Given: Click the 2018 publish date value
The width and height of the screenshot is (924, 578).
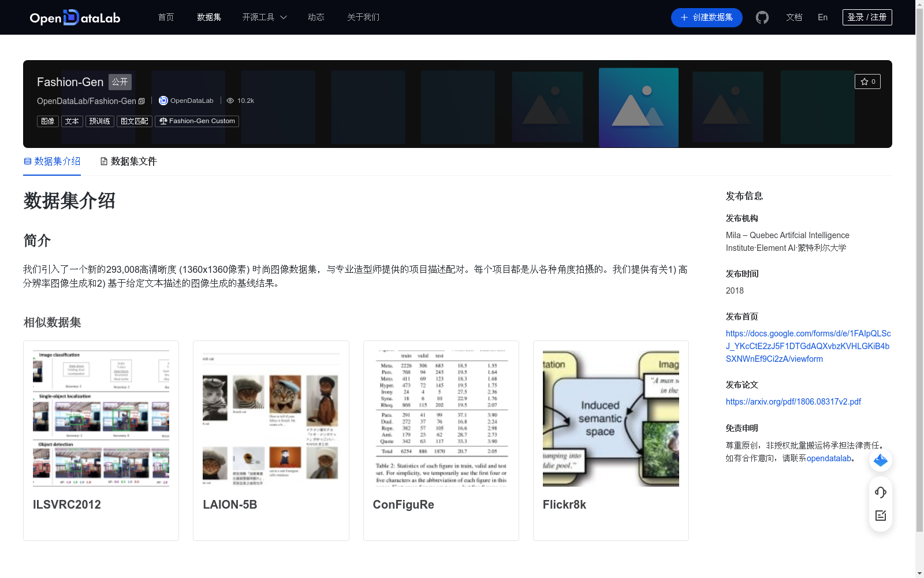Looking at the screenshot, I should 735,291.
